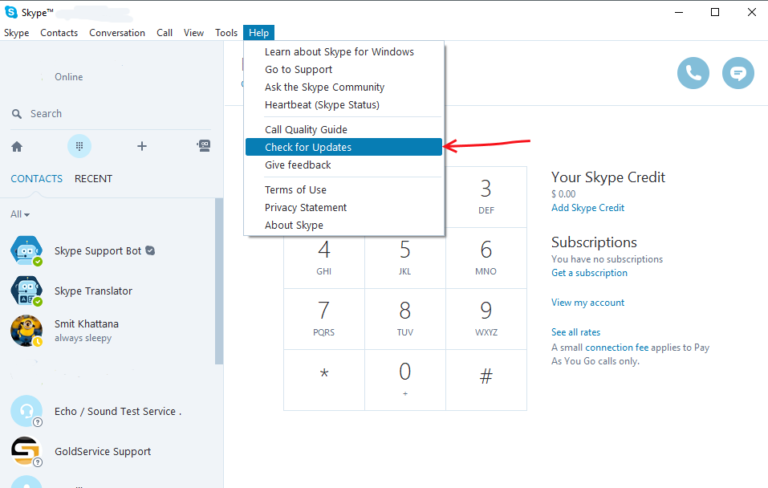Start a call with round phone button
The image size is (768, 488).
pos(693,73)
